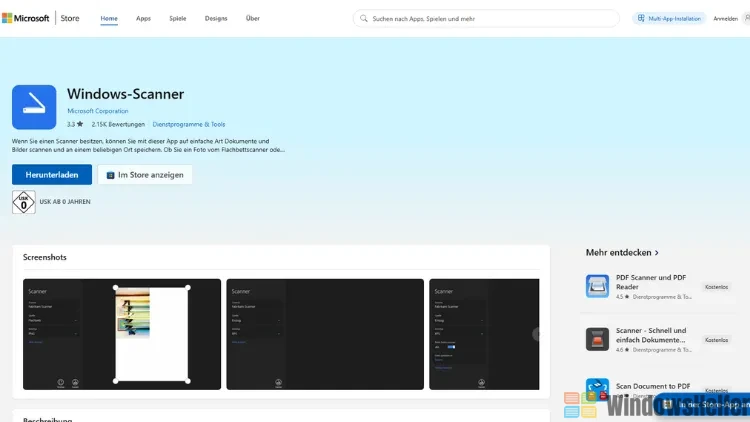Open Scanner - Schnell und einfach Dokumente
The height and width of the screenshot is (422, 750).
(x=651, y=335)
